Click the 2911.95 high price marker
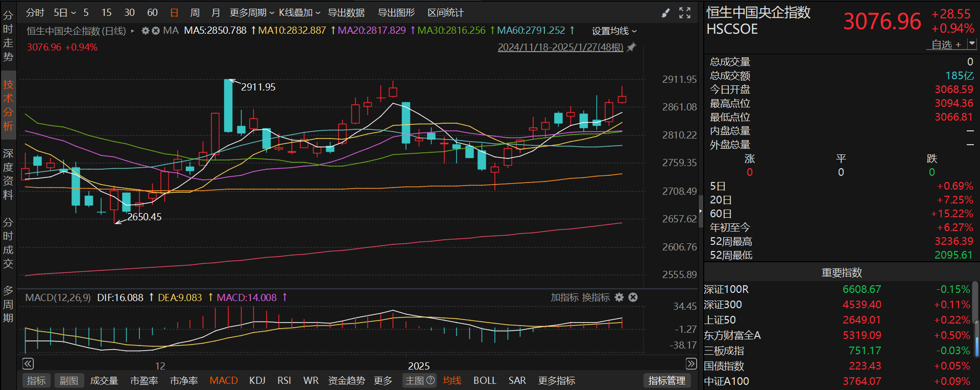This screenshot has width=980, height=390. [258, 87]
